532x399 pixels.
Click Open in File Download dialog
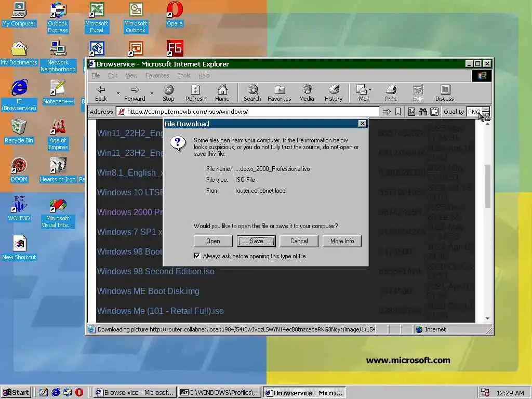213,241
